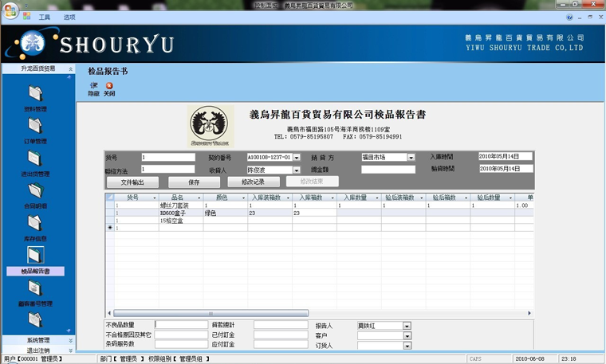The image size is (606, 364).
Task: Open the 工具 menu
Action: click(45, 17)
